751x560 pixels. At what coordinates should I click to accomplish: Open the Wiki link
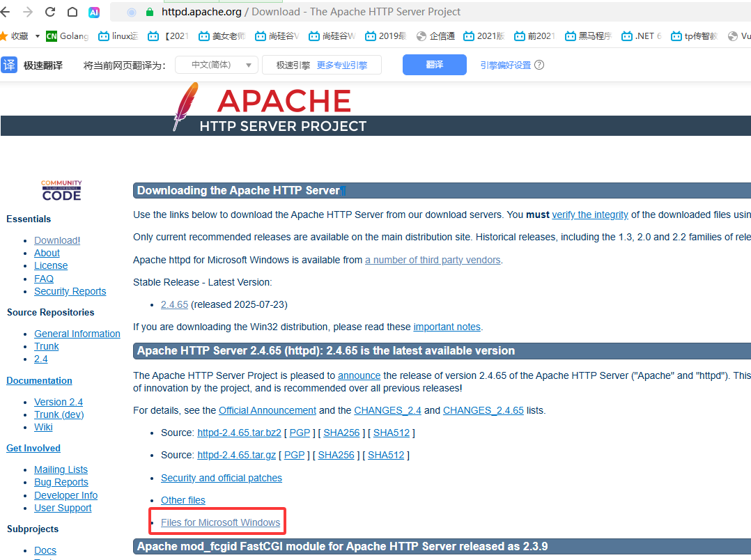tap(43, 427)
